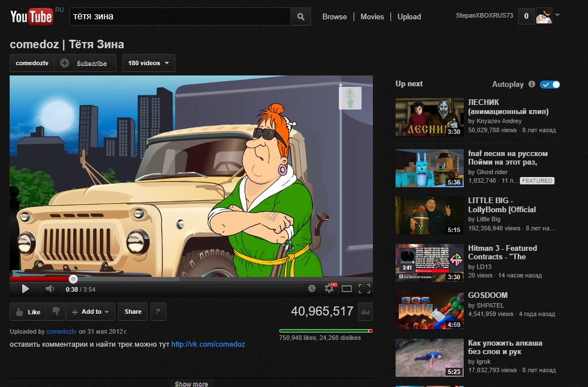
Task: Open Как уложить алкаша thumbnail
Action: coord(430,357)
